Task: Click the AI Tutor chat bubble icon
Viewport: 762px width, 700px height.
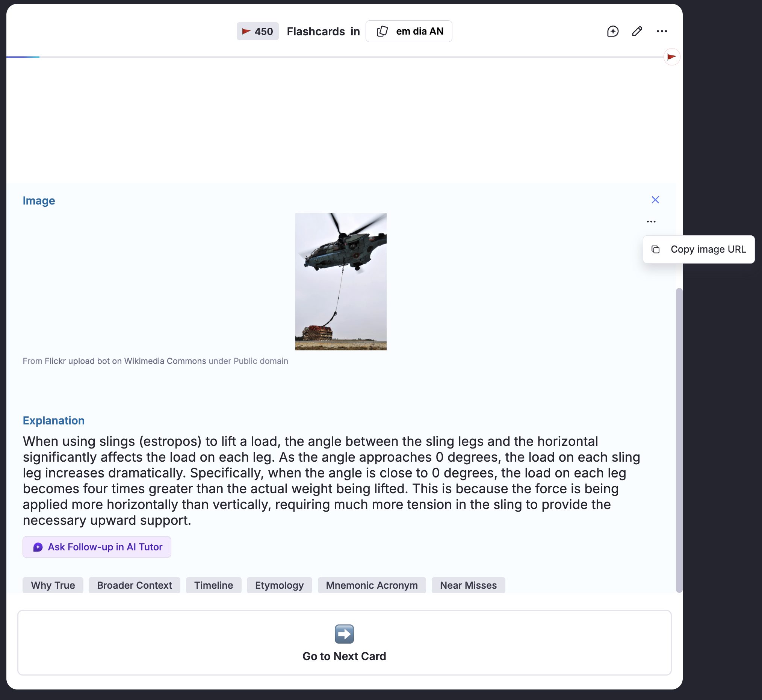Action: (x=38, y=547)
